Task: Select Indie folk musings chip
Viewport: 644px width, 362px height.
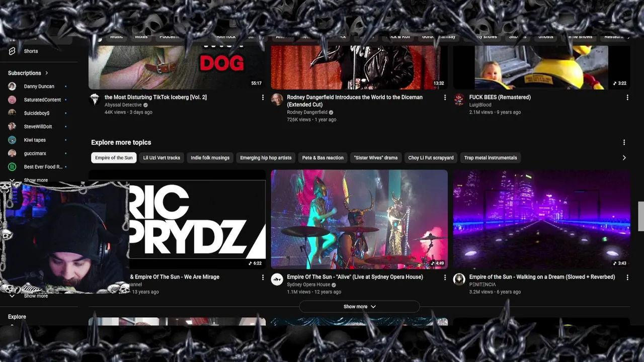Action: [x=210, y=158]
